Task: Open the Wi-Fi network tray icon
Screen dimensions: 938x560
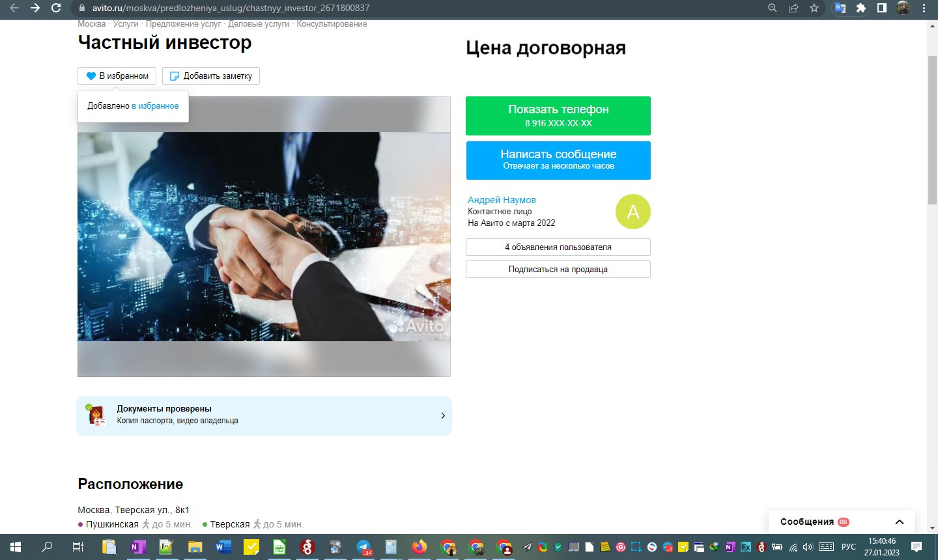Action: coord(793,547)
